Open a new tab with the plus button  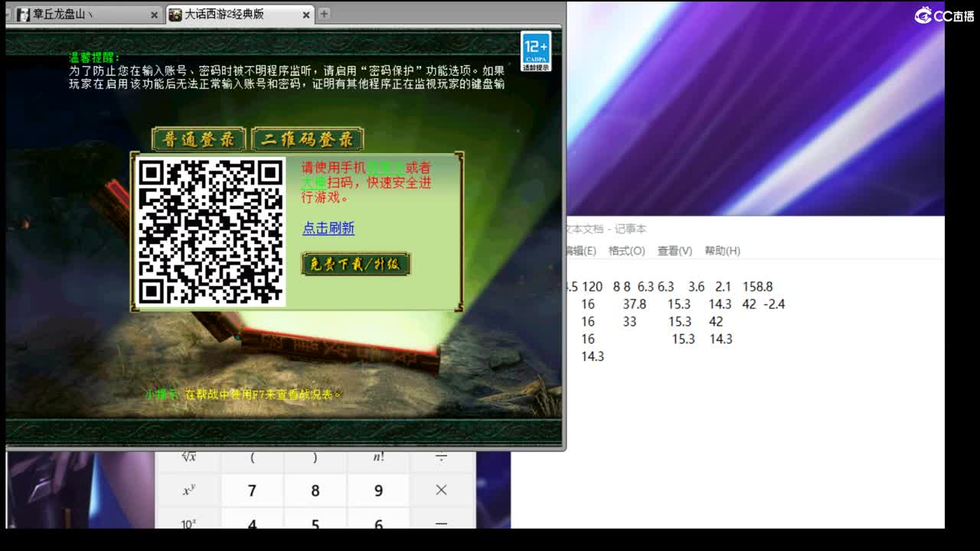tap(325, 13)
